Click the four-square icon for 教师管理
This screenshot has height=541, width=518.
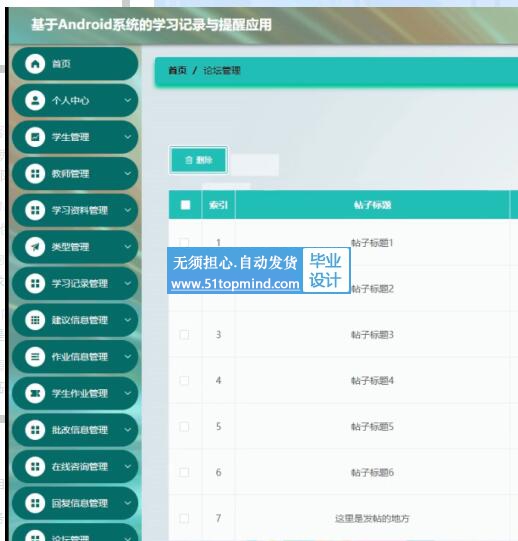[x=35, y=174]
